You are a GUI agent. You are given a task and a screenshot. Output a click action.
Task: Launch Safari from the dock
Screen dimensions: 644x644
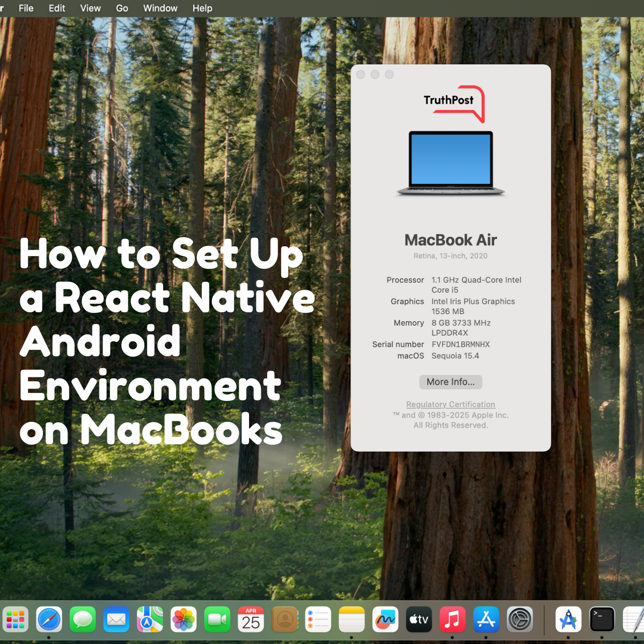point(49,620)
